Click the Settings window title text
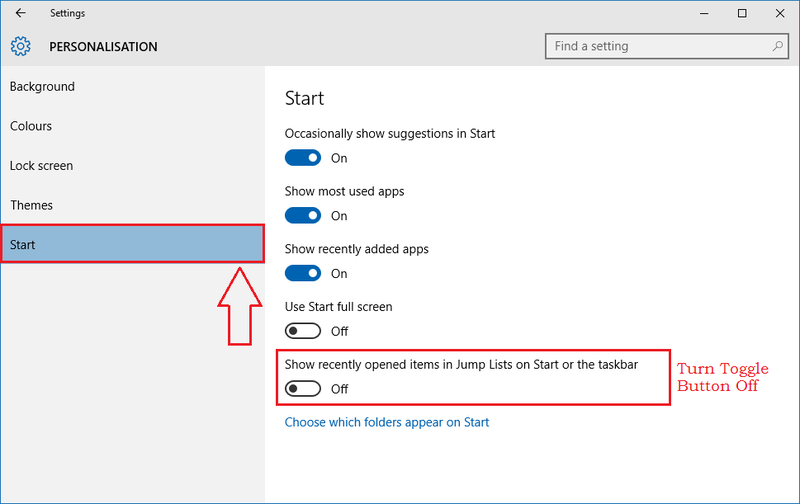This screenshot has height=504, width=800. click(67, 13)
